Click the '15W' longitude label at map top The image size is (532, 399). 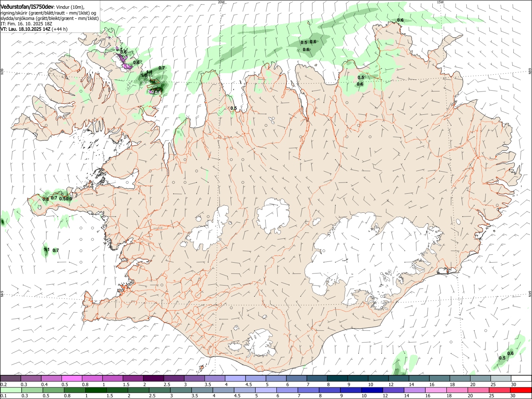[x=440, y=2]
